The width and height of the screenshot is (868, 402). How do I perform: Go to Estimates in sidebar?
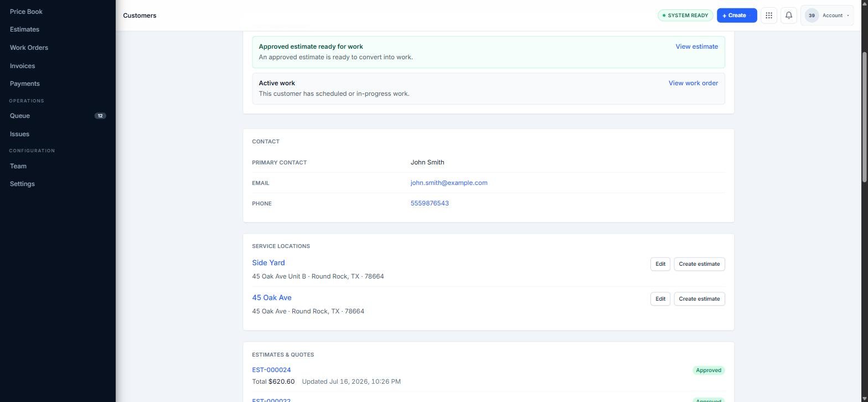(24, 29)
